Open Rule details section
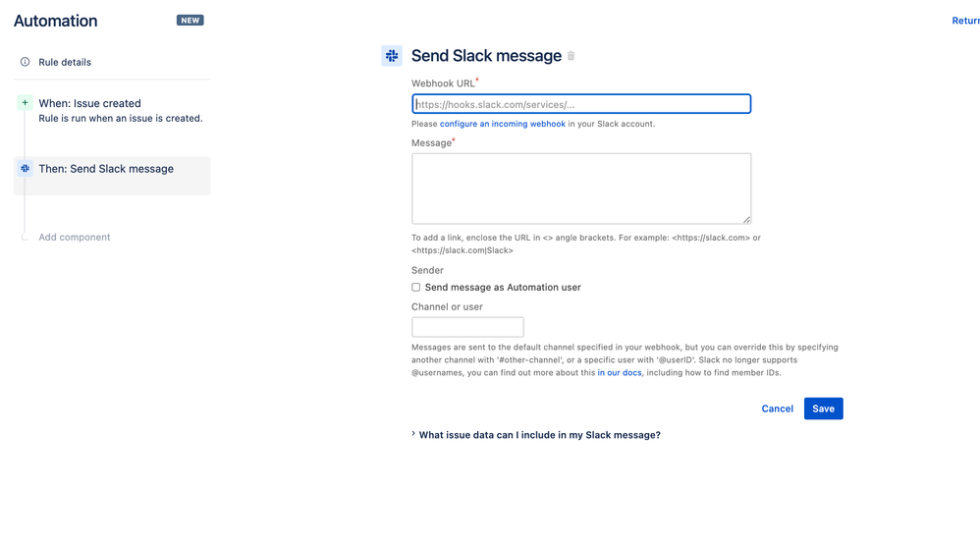Image resolution: width=980 pixels, height=542 pixels. click(x=65, y=62)
